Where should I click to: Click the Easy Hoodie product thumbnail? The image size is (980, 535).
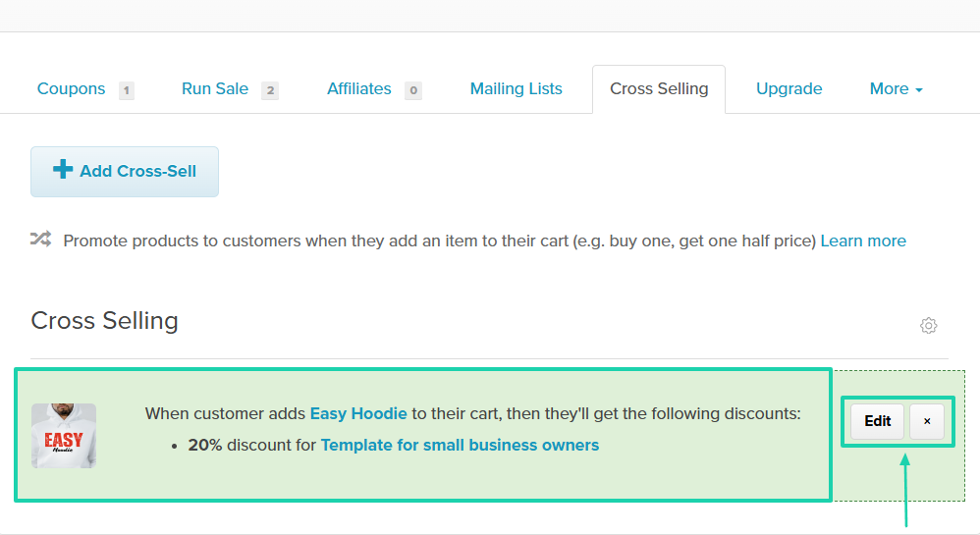(x=64, y=436)
